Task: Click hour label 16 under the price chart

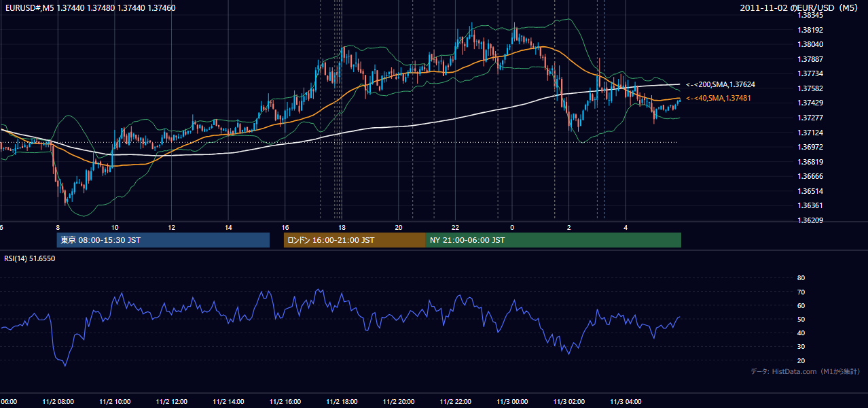Action: coord(285,228)
